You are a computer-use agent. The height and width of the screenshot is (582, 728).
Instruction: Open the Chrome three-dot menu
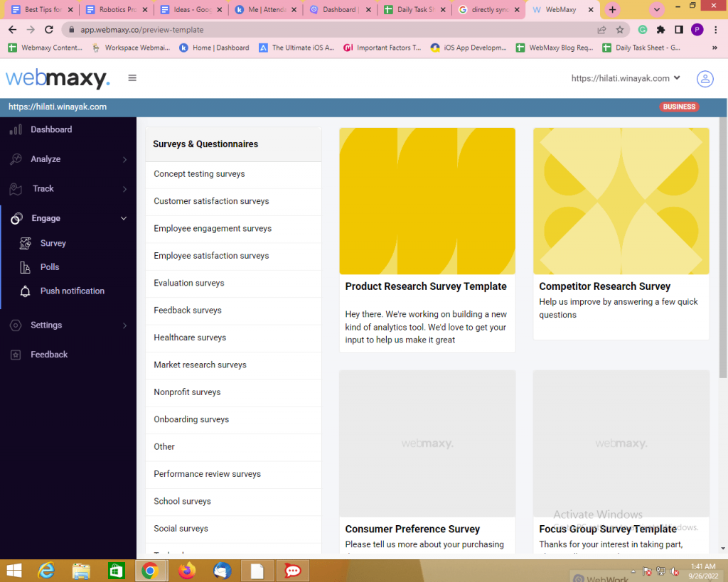[x=715, y=30]
